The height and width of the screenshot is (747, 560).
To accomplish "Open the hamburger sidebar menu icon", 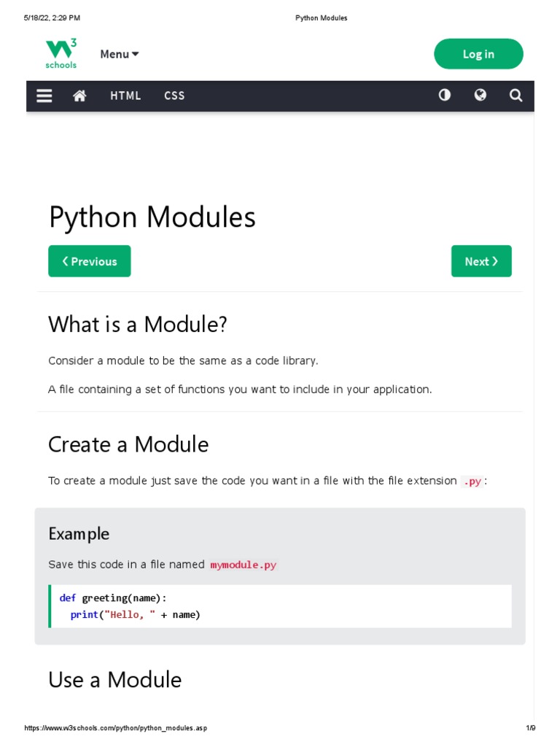I will tap(44, 96).
